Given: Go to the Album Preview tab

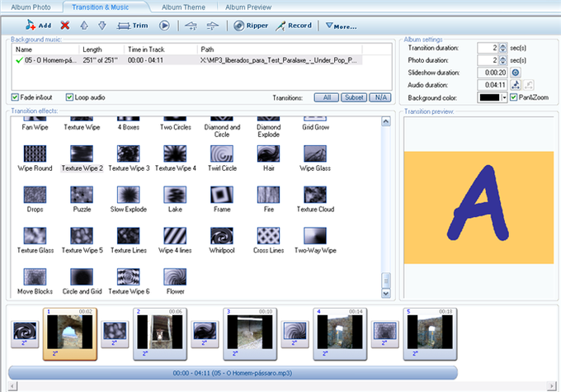Looking at the screenshot, I should (248, 7).
